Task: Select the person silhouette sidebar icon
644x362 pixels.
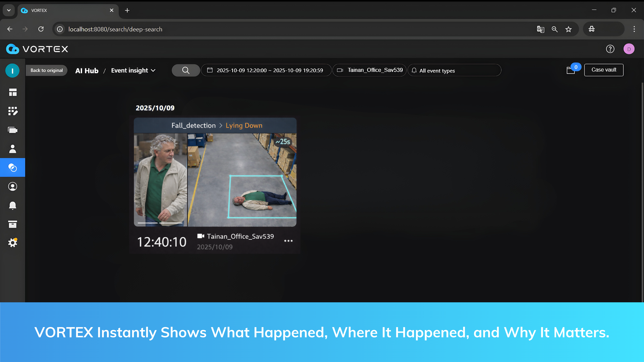Action: point(13,149)
